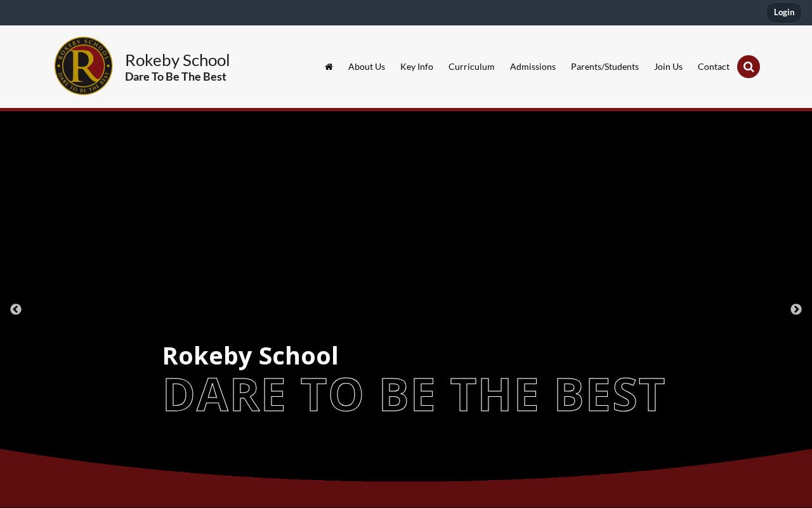Screen dimensions: 812x508
Task: Click the header tagline Dare To Be The Best
Action: click(x=176, y=77)
